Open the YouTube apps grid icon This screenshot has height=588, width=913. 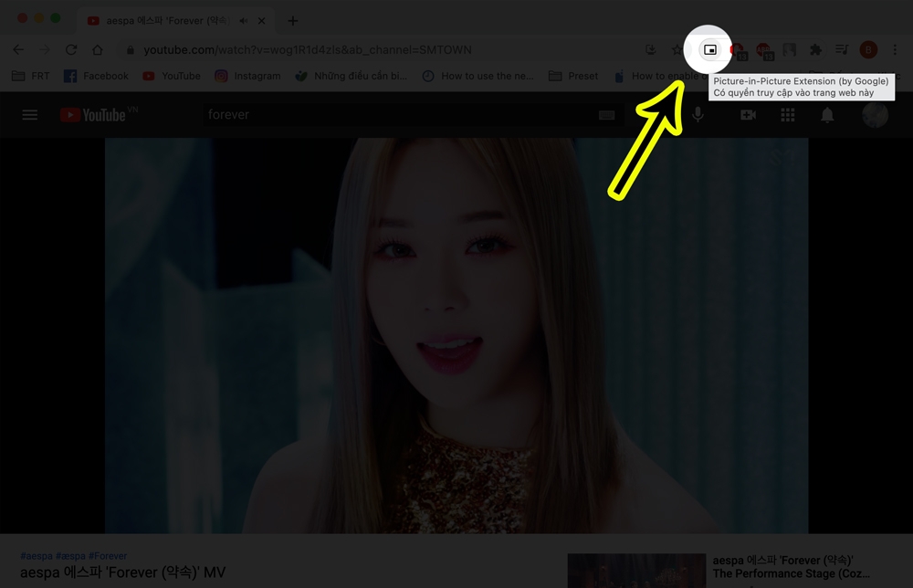point(787,114)
